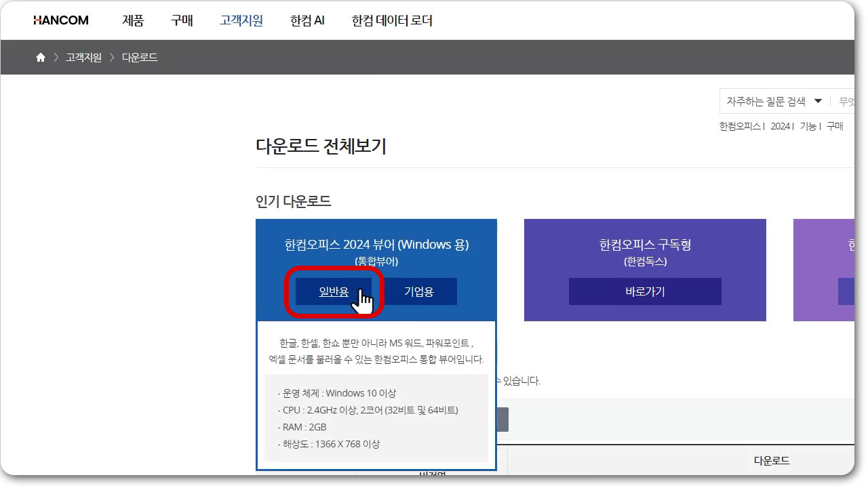Click the 기업용 download button
Viewport: 868px width, 488px height.
[419, 291]
